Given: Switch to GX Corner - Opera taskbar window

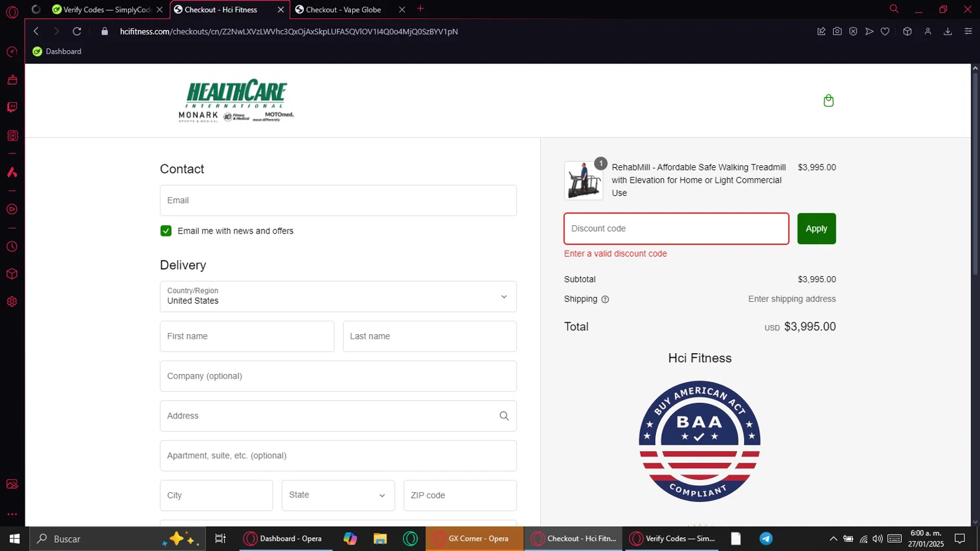Looking at the screenshot, I should (x=474, y=539).
